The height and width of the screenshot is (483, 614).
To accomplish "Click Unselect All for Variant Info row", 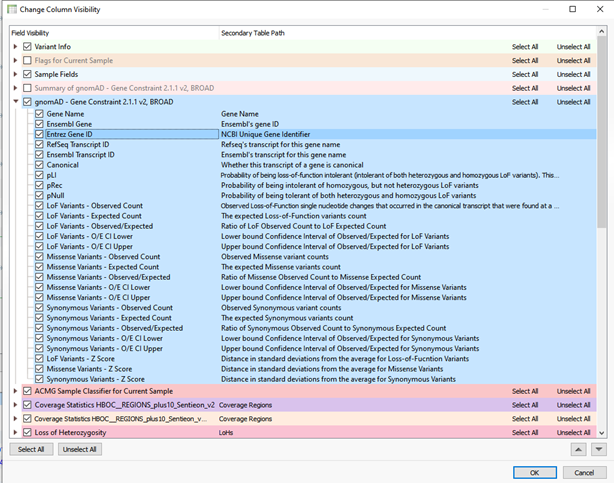I will (x=573, y=46).
